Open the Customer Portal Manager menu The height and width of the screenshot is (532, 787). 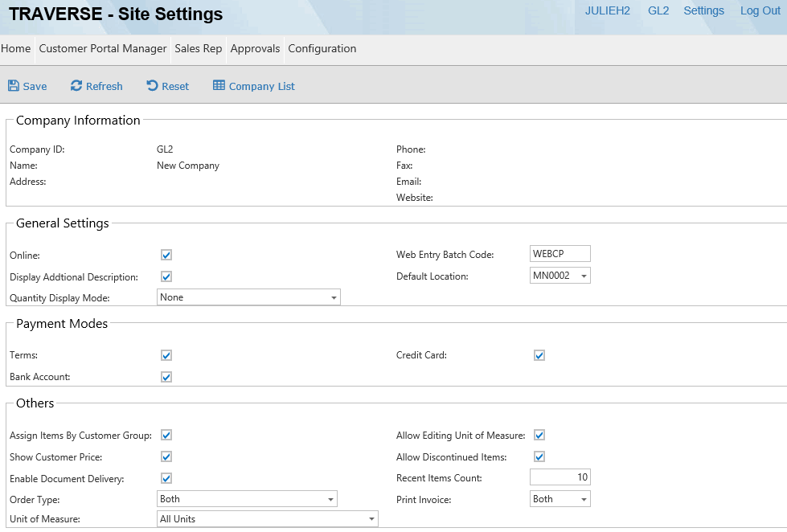point(103,49)
